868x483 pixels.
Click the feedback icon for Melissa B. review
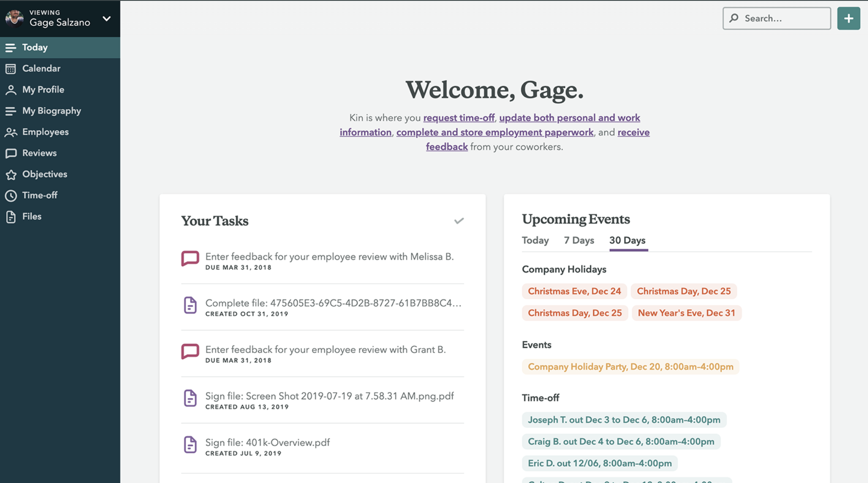(190, 258)
